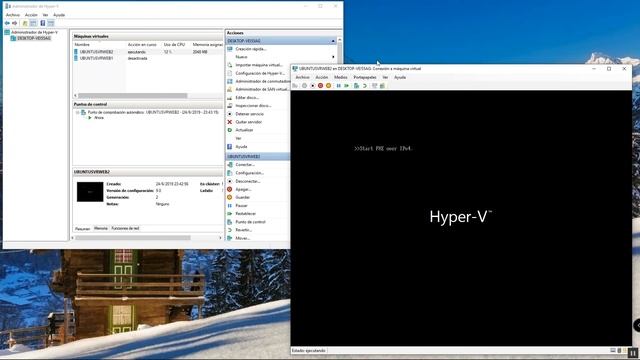Image resolution: width=640 pixels, height=360 pixels.
Task: Click Conectar action for UBUNTUSVRWEB2
Action: coord(245,165)
